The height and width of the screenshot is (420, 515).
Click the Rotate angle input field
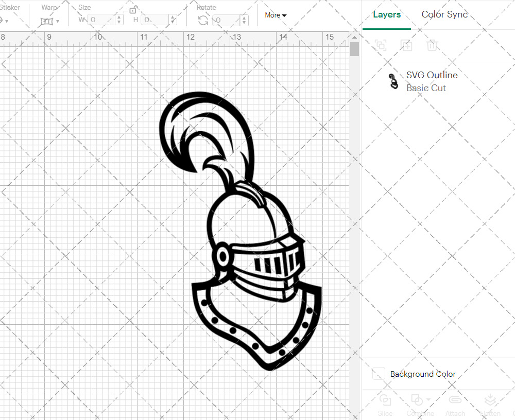point(227,21)
